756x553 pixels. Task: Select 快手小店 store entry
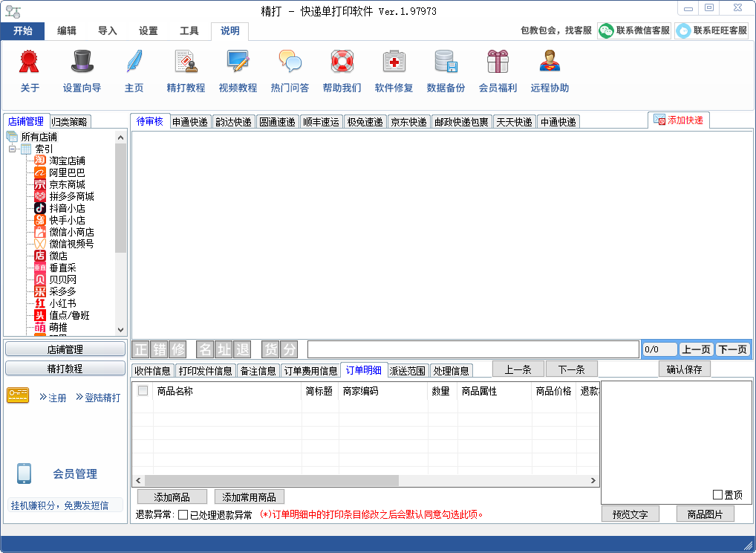pyautogui.click(x=67, y=221)
